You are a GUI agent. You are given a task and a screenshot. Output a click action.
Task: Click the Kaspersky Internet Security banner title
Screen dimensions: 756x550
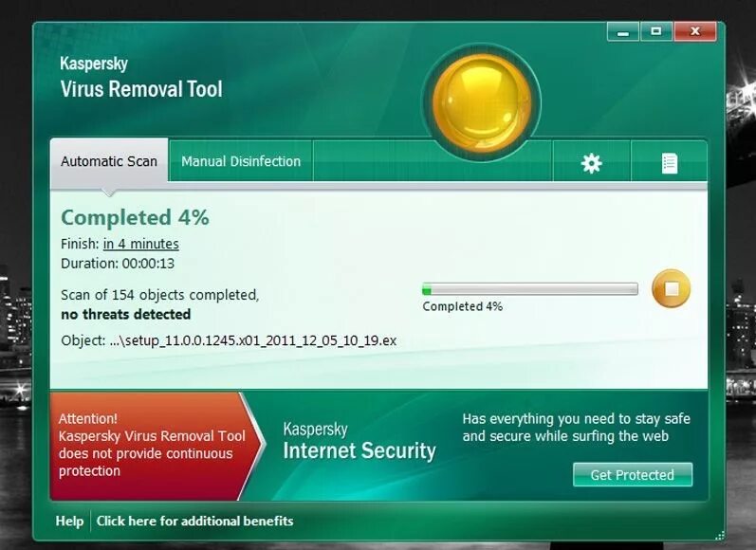click(x=360, y=442)
